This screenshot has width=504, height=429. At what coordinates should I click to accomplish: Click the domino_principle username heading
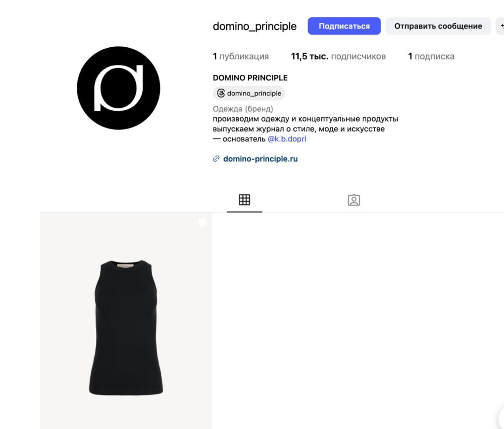coord(254,27)
